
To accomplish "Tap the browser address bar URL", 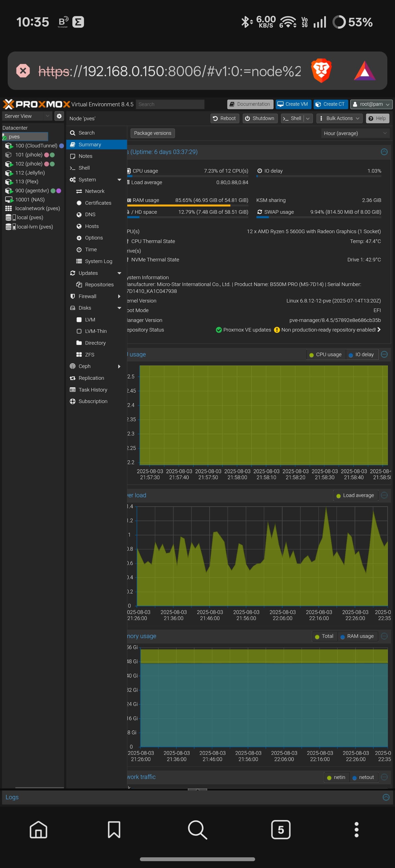I will tap(170, 71).
